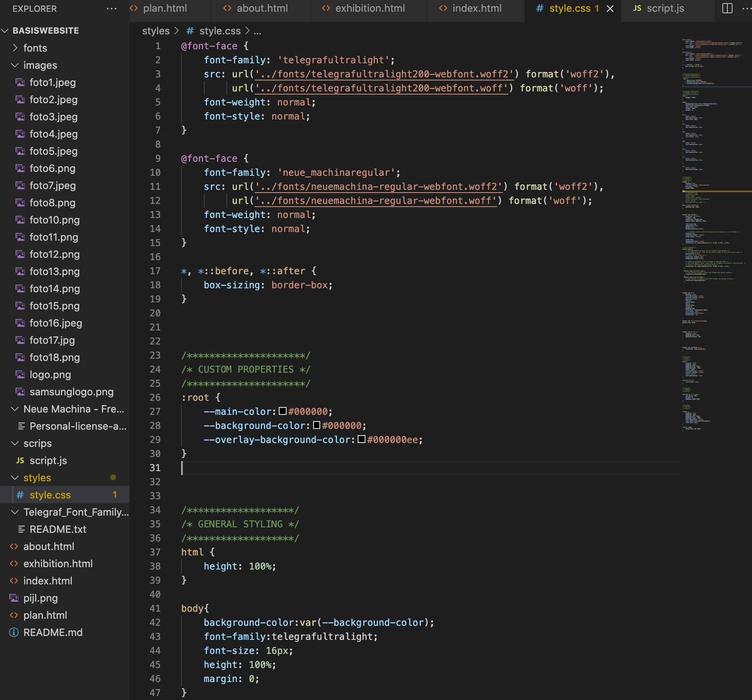Expand the fonts folder
The height and width of the screenshot is (700, 752).
click(15, 48)
